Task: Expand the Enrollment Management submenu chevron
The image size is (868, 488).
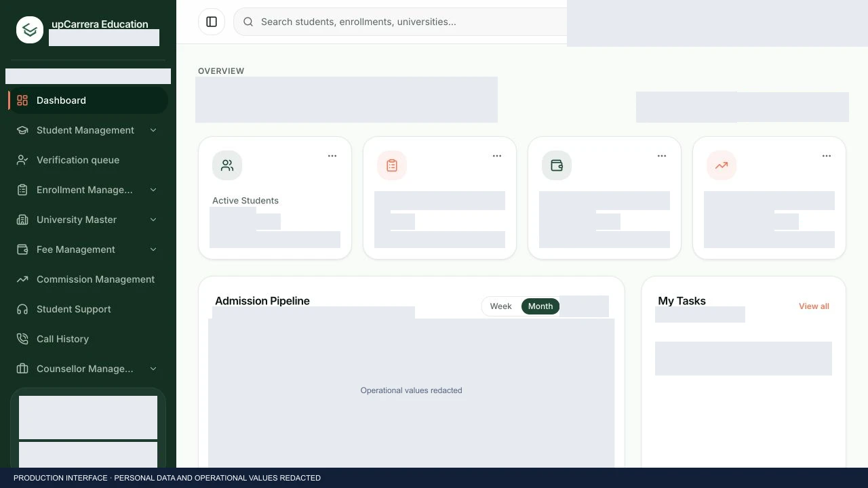Action: click(x=153, y=190)
